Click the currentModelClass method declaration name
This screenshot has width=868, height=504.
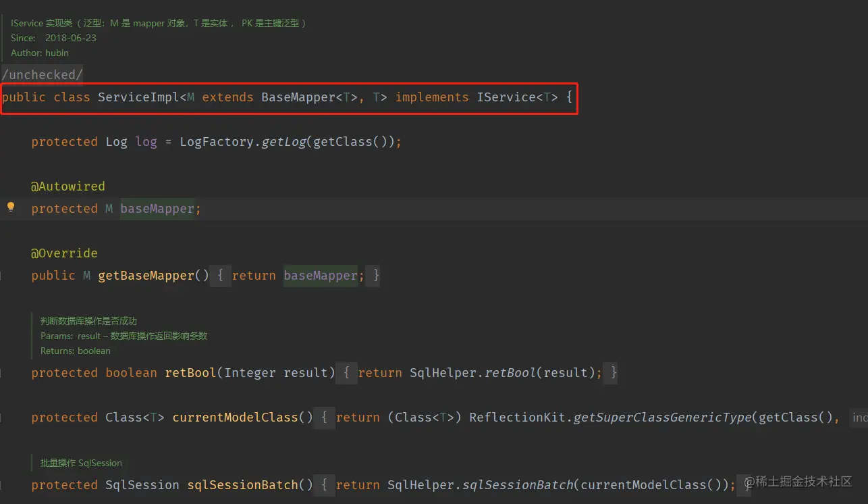click(235, 418)
